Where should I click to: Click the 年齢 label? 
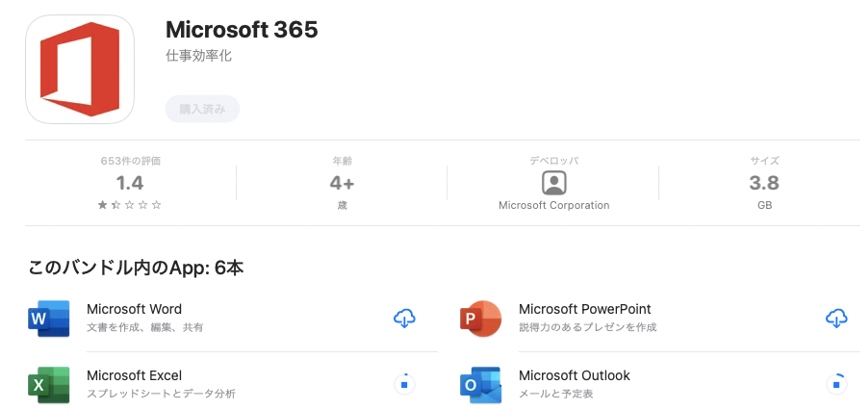(342, 161)
